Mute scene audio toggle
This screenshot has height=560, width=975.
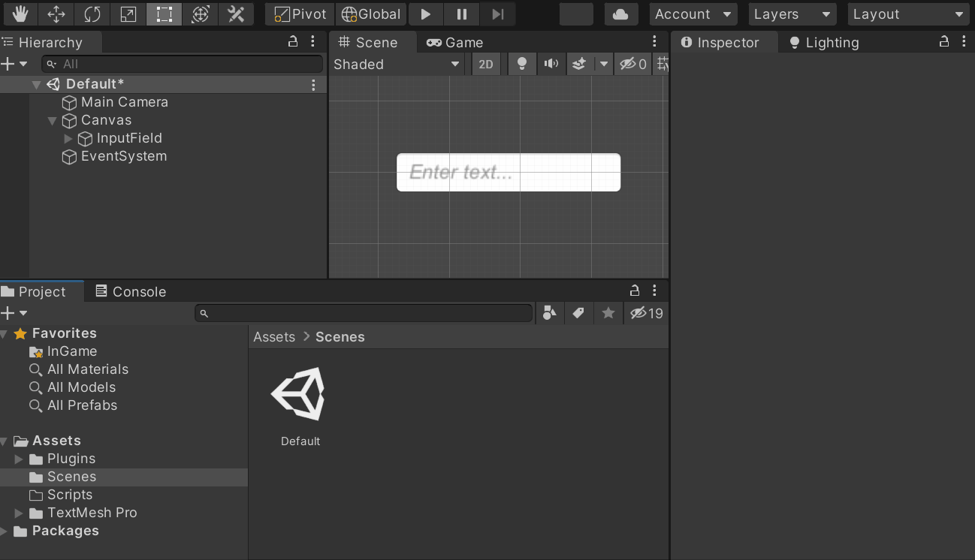(x=551, y=65)
